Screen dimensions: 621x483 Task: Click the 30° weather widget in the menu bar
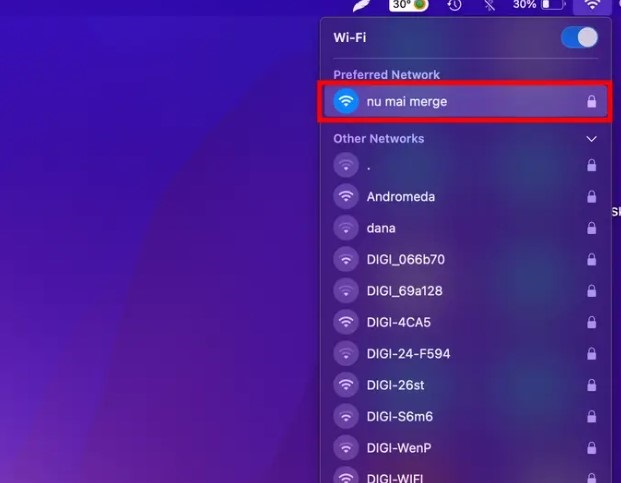coord(408,5)
